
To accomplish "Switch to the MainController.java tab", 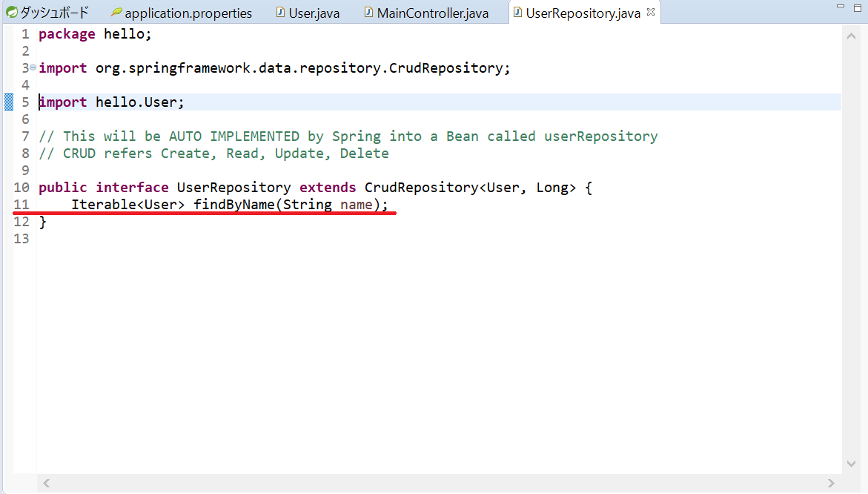I will [x=432, y=13].
